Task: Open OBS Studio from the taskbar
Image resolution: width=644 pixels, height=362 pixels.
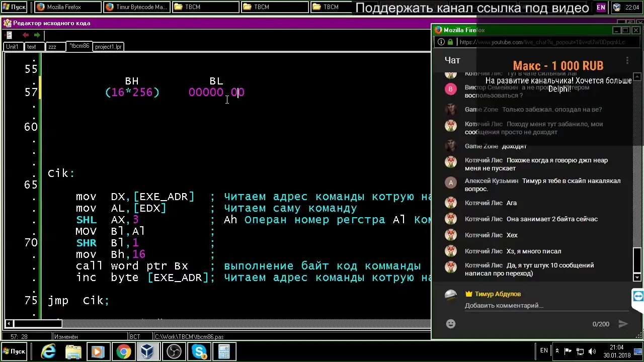Action: (x=174, y=351)
